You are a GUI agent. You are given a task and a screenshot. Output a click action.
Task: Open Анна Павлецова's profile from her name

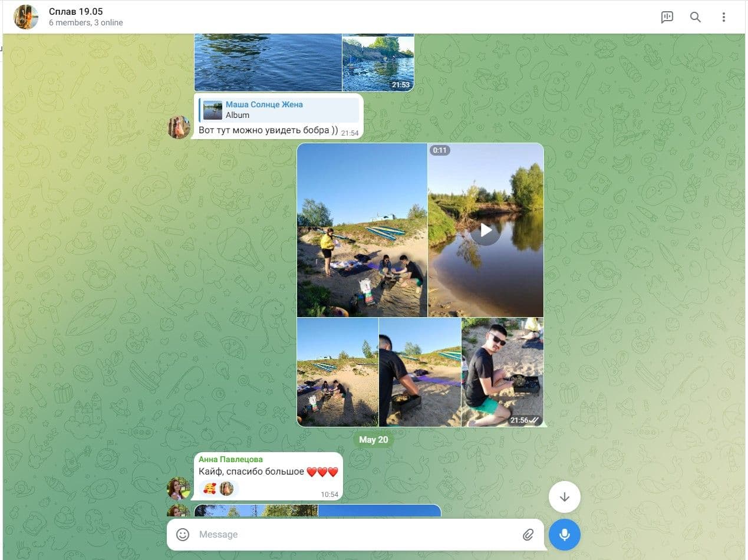click(231, 459)
